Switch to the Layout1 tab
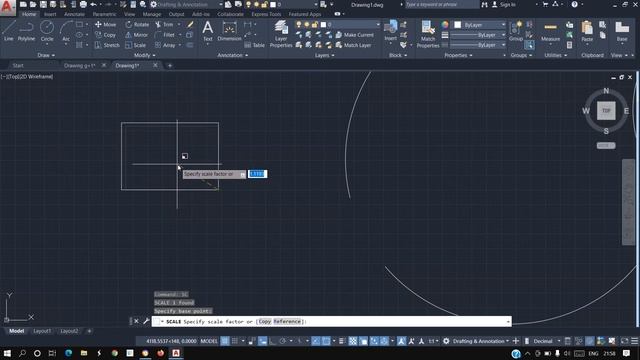The height and width of the screenshot is (360, 640). pos(42,331)
